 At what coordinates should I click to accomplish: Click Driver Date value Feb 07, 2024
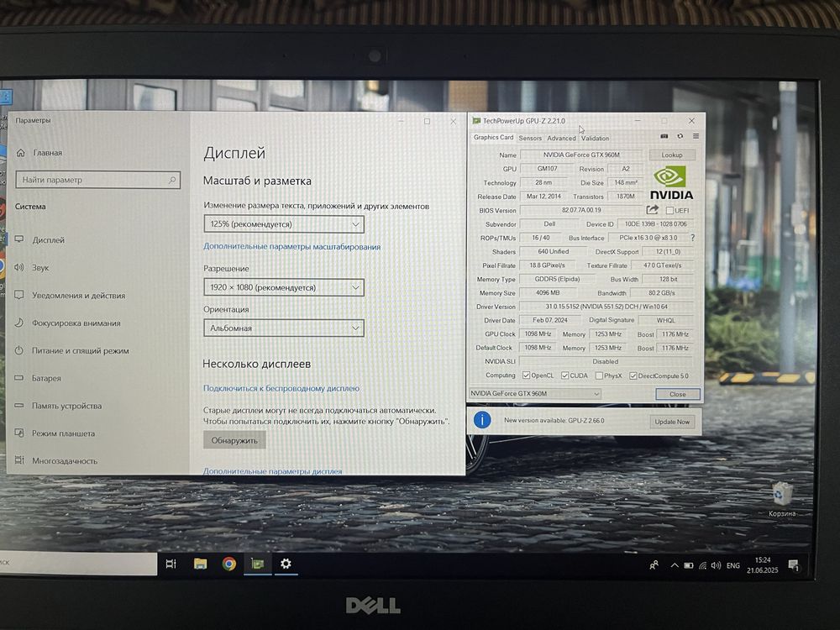549,320
